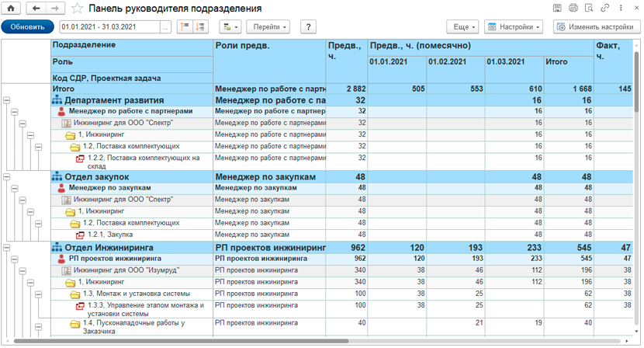Click the collapse all groups icon
This screenshot has width=644, height=348.
[x=185, y=26]
